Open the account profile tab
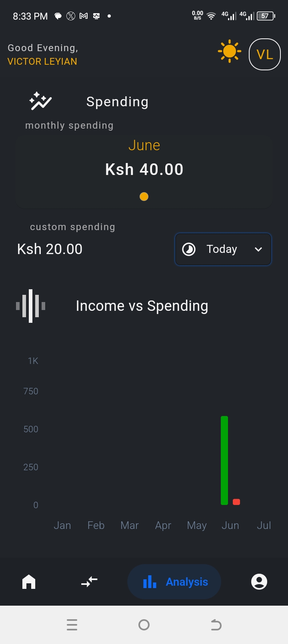The image size is (288, 644). coord(259,582)
